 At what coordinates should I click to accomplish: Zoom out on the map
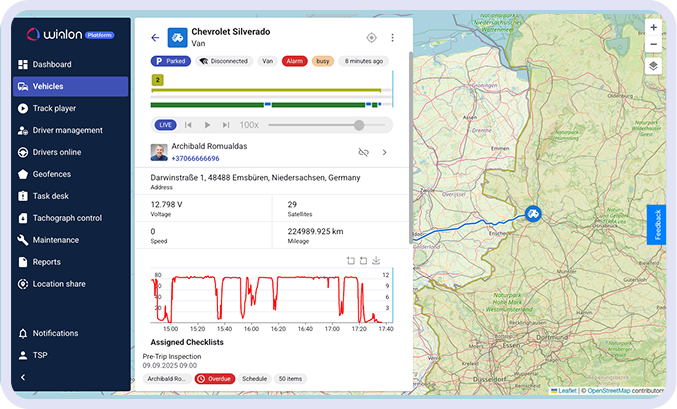point(653,44)
